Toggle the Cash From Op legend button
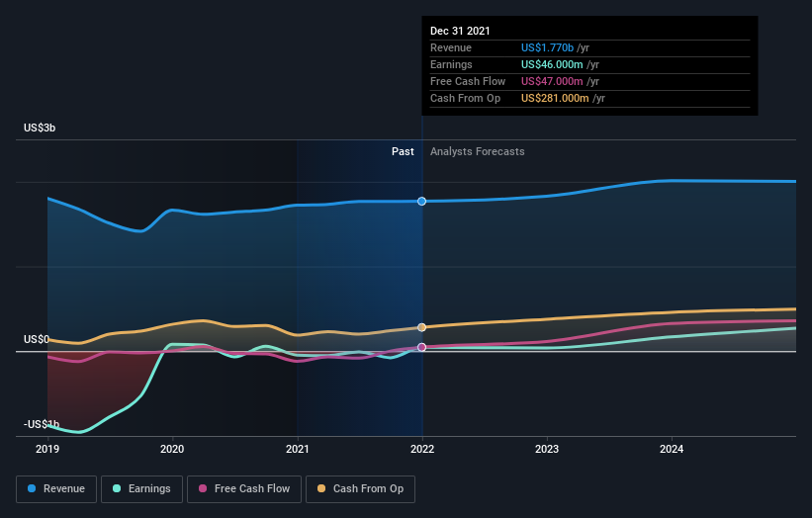The height and width of the screenshot is (518, 812). coord(360,489)
